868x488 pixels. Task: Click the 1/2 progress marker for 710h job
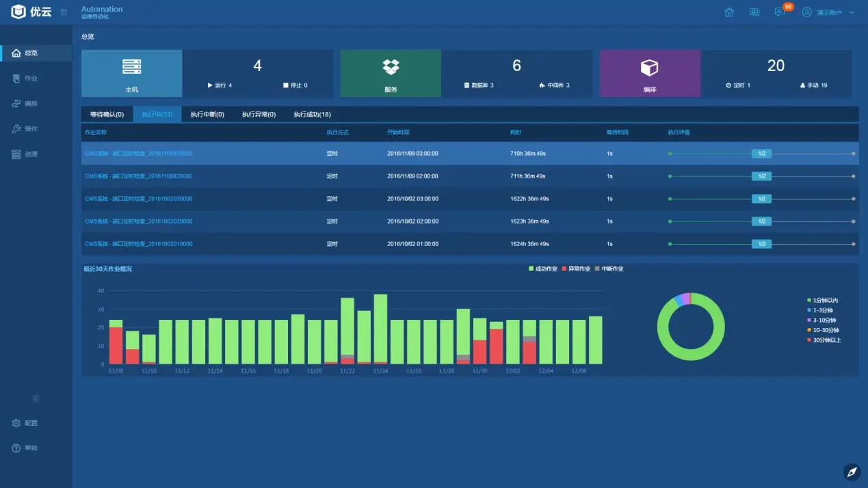pos(761,154)
